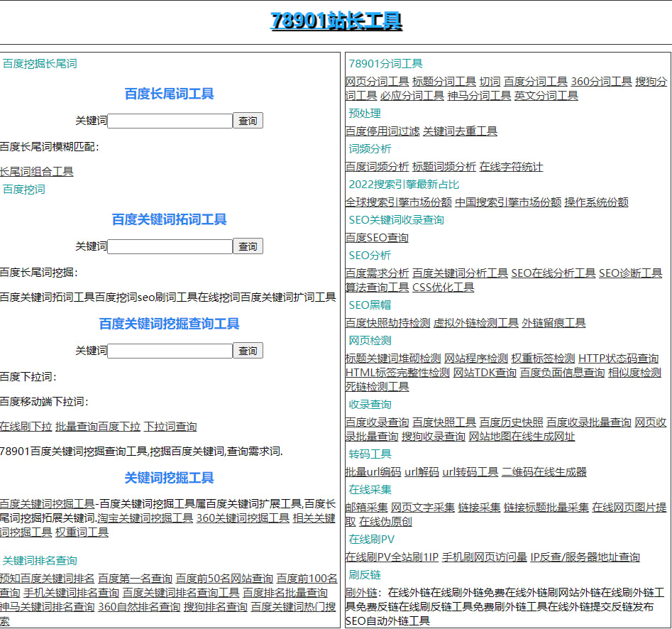
Task: Open 百度关键词排名查询工具 link
Action: pos(181,593)
